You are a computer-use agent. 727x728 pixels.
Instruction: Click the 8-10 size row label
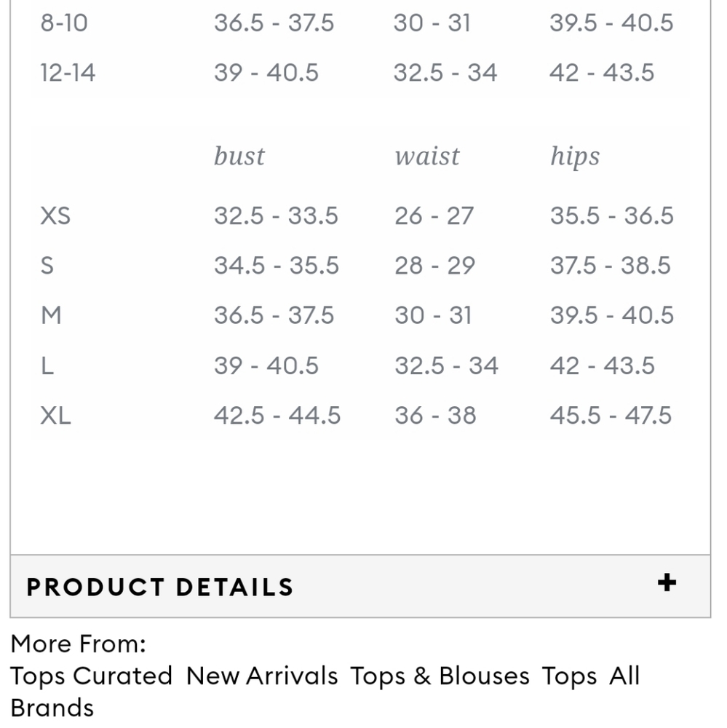tap(64, 23)
